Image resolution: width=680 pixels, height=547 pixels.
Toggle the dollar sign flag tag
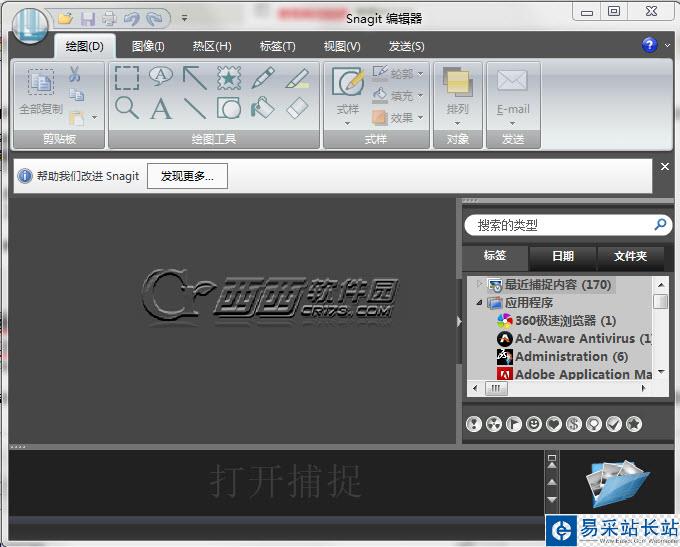[574, 424]
